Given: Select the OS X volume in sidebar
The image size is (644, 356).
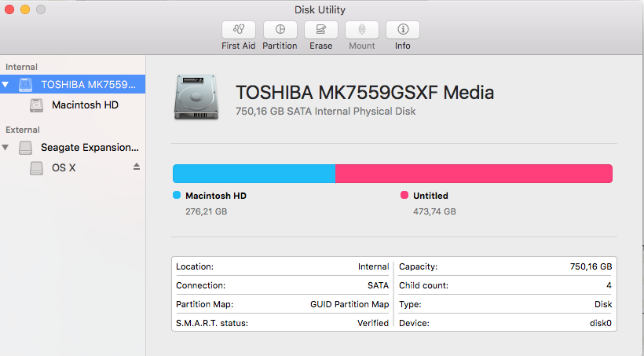Looking at the screenshot, I should [x=64, y=167].
